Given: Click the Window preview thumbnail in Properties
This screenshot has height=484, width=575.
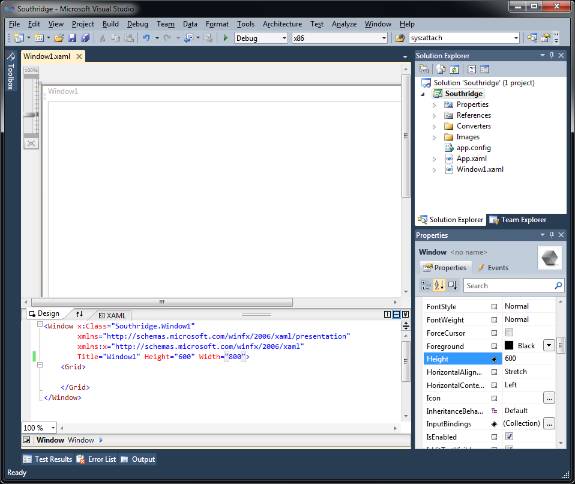Looking at the screenshot, I should (549, 258).
